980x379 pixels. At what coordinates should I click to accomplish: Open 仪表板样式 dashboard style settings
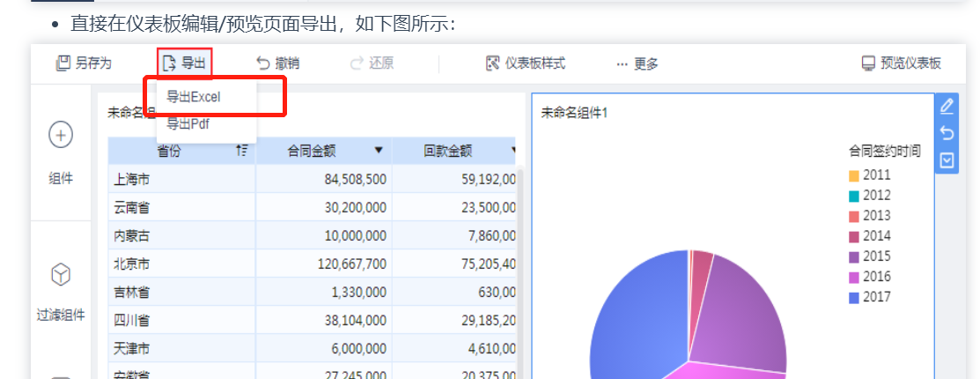[x=526, y=63]
